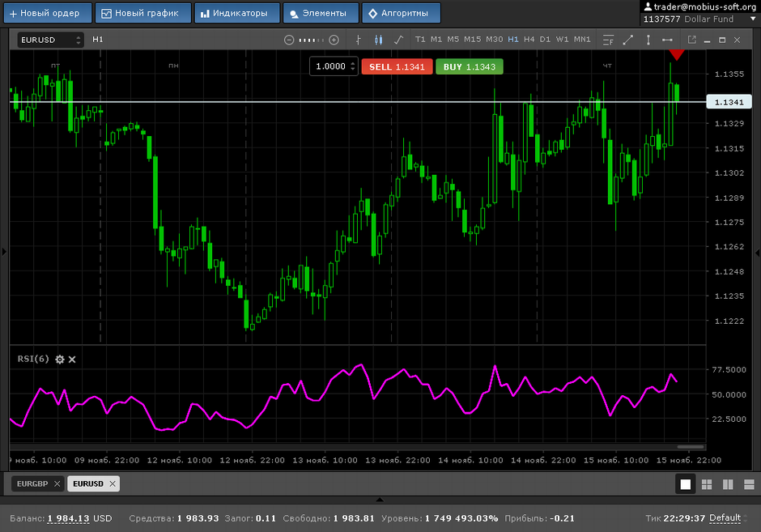The image size is (761, 532).
Task: Select the MN1 monthly timeframe
Action: click(582, 40)
